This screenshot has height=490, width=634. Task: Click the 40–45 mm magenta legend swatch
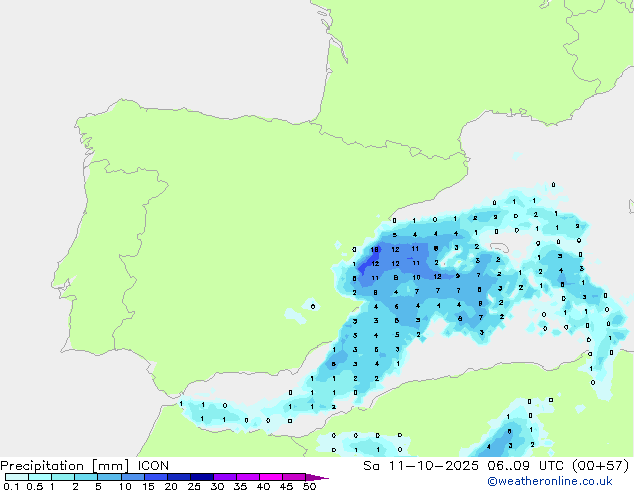pos(271,477)
